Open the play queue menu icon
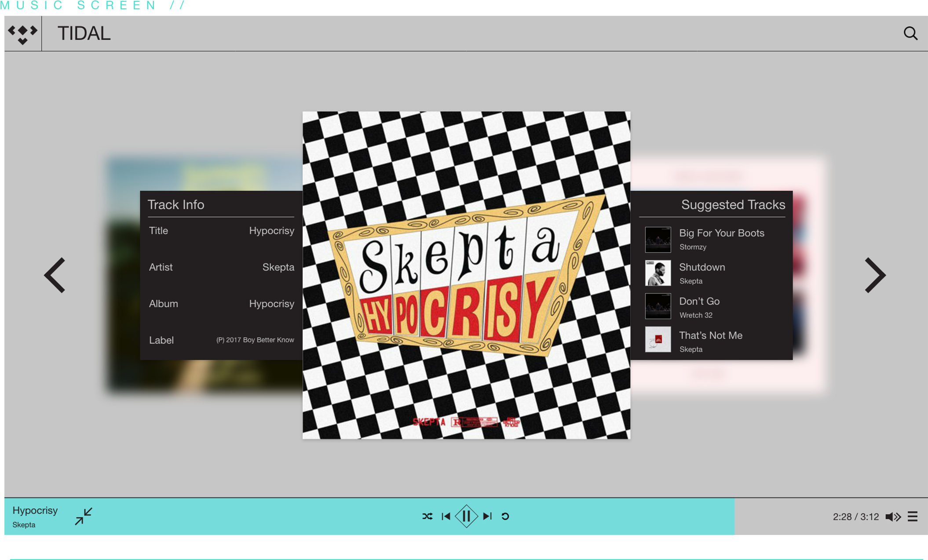The width and height of the screenshot is (928, 560). point(913,517)
